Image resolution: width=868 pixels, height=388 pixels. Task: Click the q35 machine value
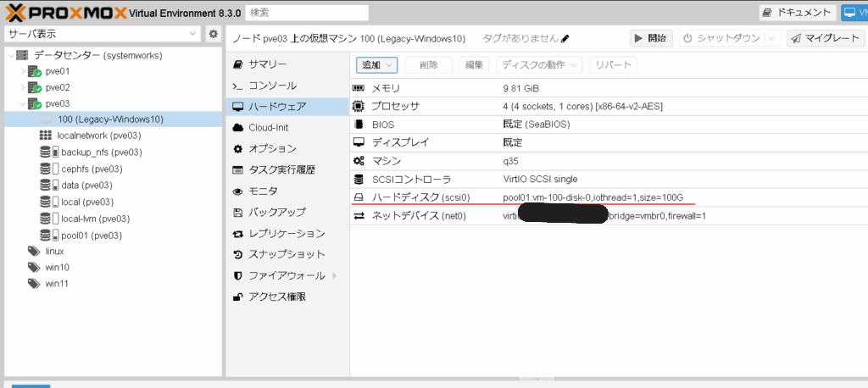tap(510, 161)
